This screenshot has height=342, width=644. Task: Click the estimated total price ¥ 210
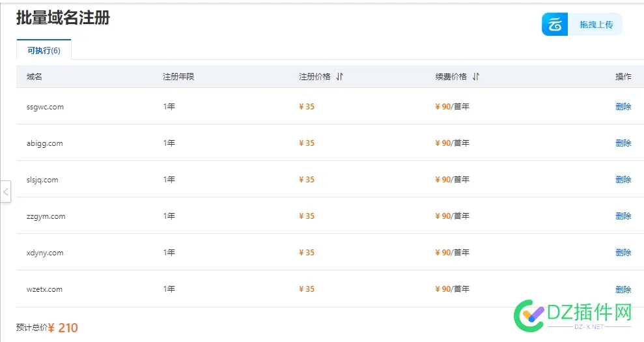pos(63,328)
